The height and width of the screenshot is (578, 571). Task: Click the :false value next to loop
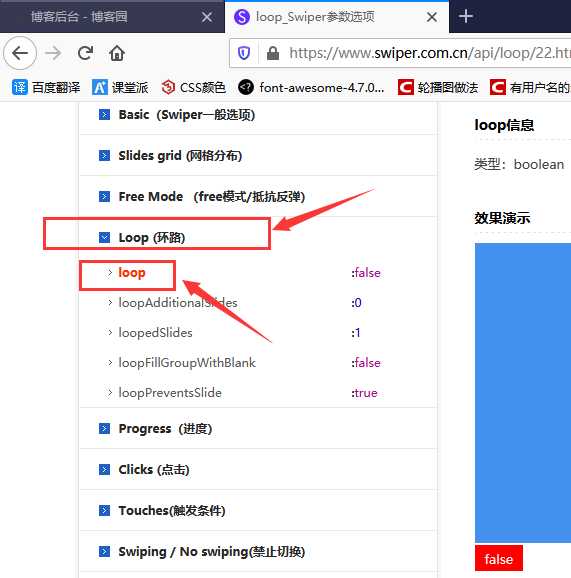(366, 273)
